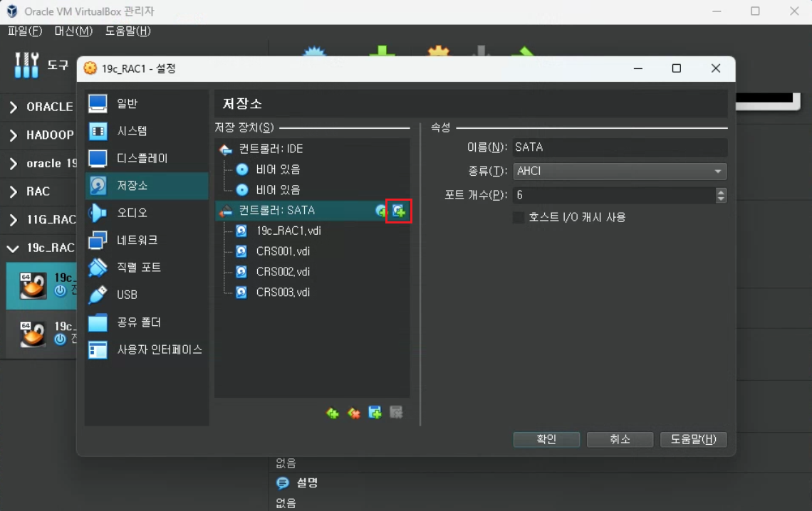Click the 이름 field containing SATA
Image resolution: width=812 pixels, height=511 pixels.
[620, 147]
